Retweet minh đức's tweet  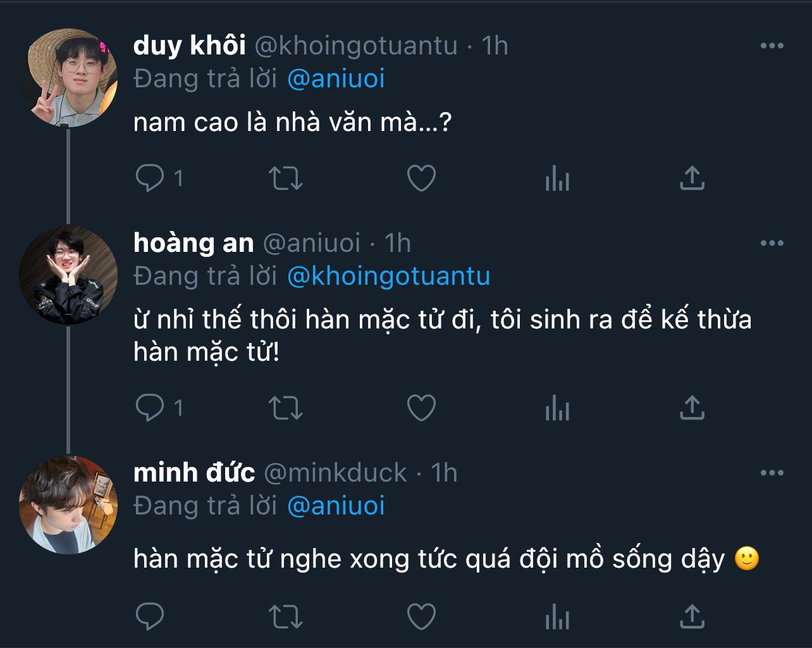pyautogui.click(x=286, y=616)
